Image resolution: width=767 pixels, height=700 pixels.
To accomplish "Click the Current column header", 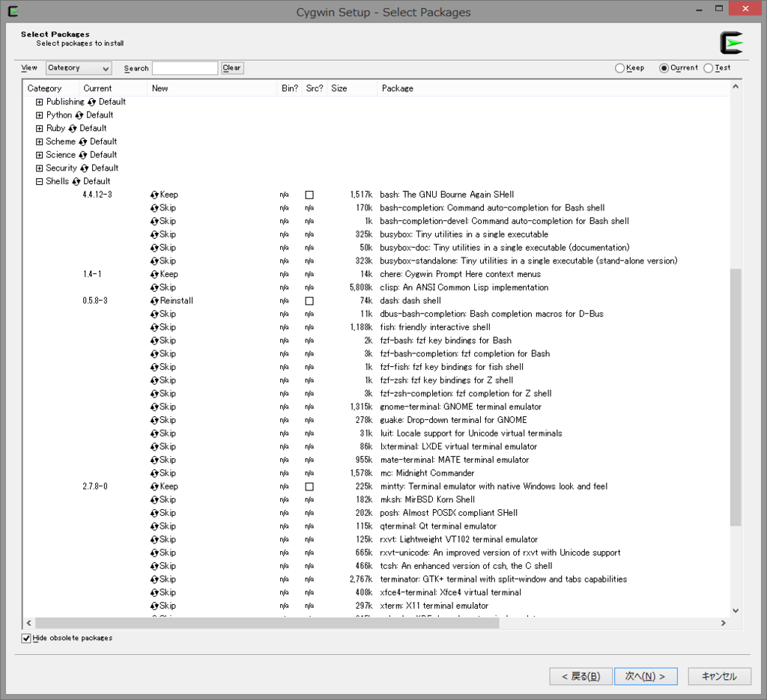I will point(112,88).
